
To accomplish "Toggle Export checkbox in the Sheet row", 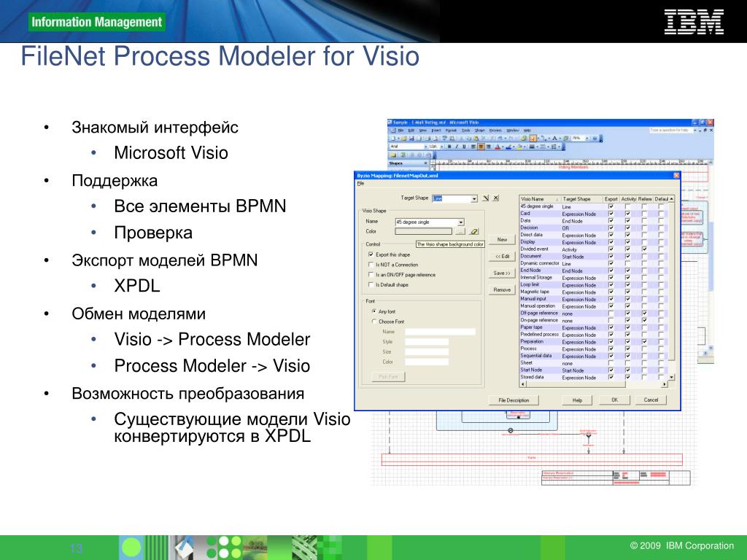I will 611,363.
